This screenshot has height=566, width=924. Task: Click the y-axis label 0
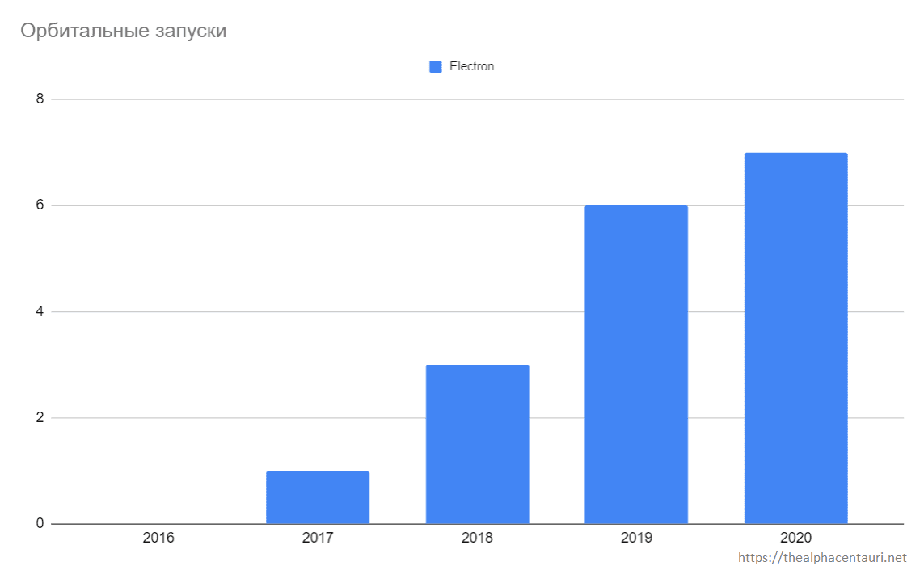click(38, 524)
